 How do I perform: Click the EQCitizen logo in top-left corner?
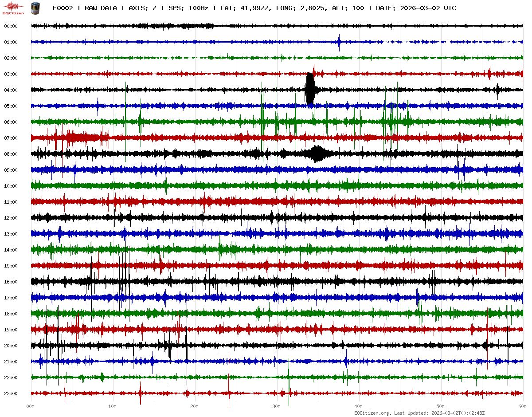(x=13, y=8)
